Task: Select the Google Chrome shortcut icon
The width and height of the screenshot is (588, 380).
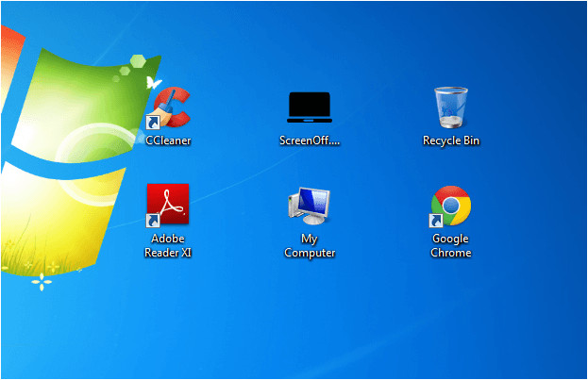Action: click(450, 207)
